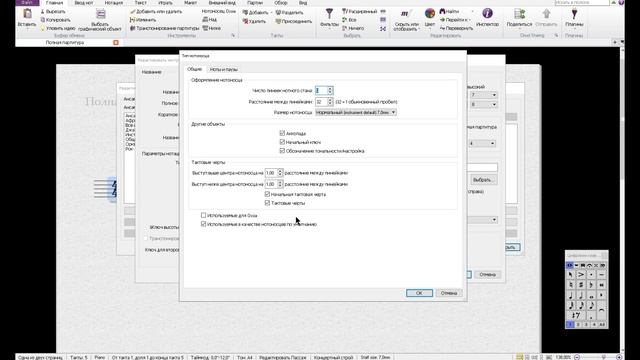Open dropdown showing 4 in background dialog
The width and height of the screenshot is (640, 360).
482,143
